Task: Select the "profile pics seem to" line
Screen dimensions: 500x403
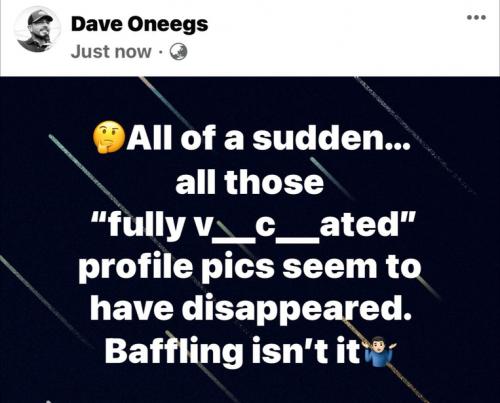Action: [x=250, y=269]
